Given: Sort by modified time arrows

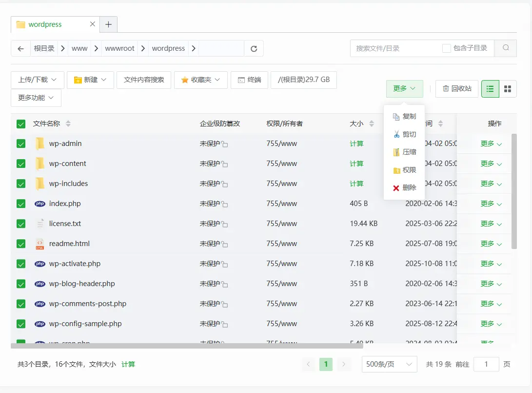Looking at the screenshot, I should click(x=440, y=124).
